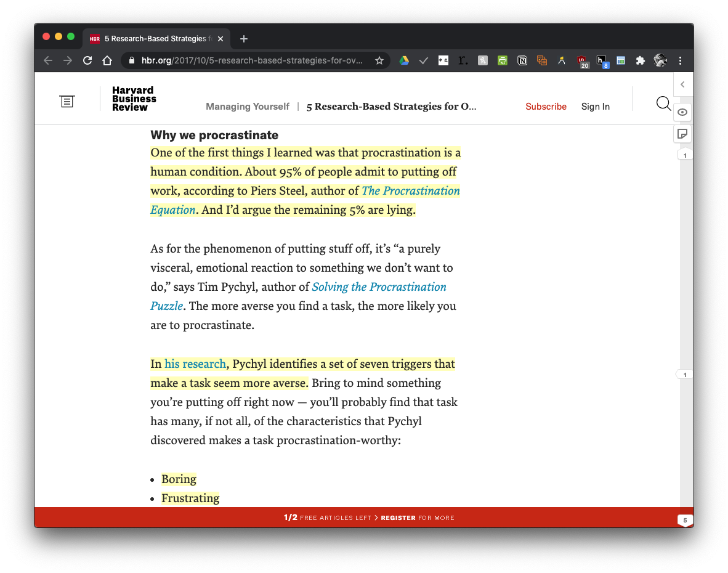Jump to the 5 annotations below
Screen dimensions: 728x573
[x=685, y=521]
